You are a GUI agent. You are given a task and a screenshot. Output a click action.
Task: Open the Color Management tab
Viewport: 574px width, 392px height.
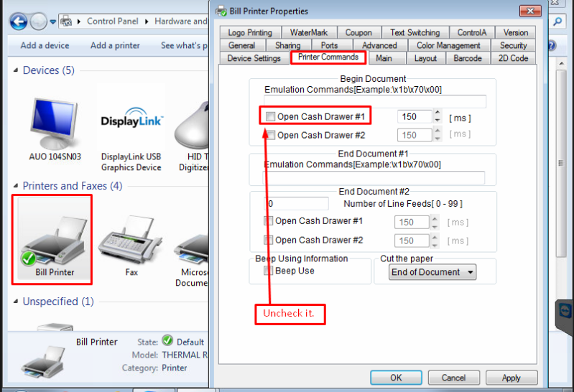point(448,45)
